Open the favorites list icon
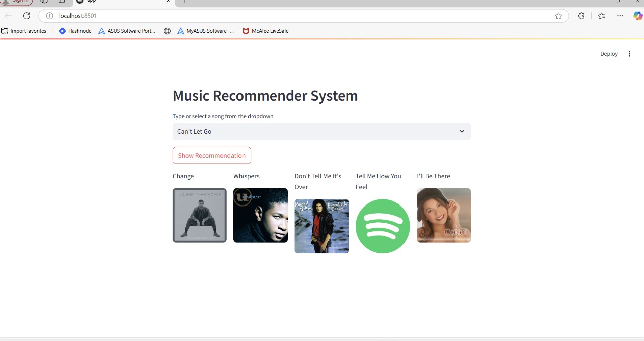The width and height of the screenshot is (644, 341). [602, 16]
